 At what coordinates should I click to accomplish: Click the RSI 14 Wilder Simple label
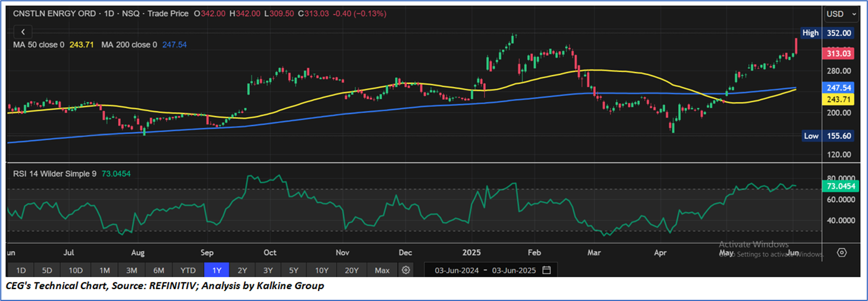point(55,173)
